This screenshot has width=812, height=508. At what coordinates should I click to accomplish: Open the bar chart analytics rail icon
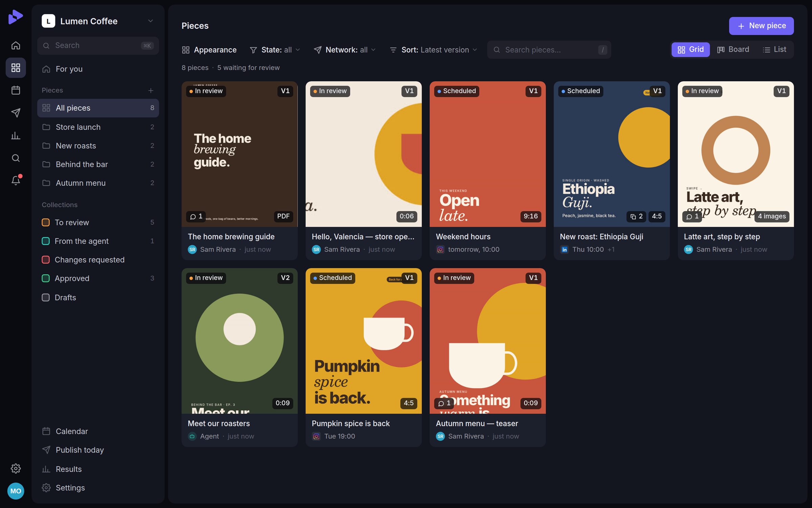[x=16, y=135]
